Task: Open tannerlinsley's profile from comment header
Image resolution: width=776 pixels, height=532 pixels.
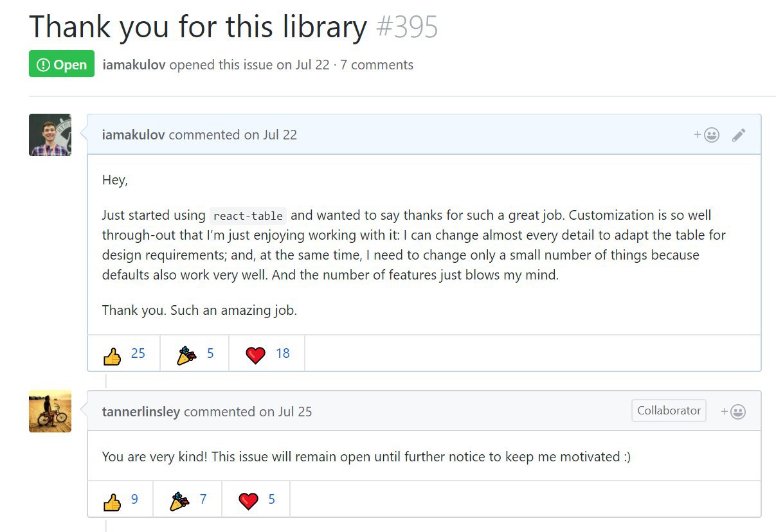Action: [141, 411]
